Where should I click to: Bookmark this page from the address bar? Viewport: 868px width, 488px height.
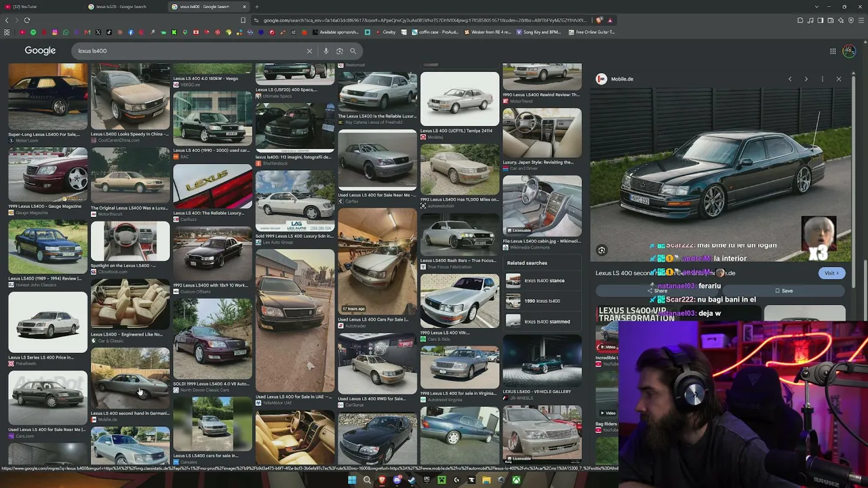[243, 20]
